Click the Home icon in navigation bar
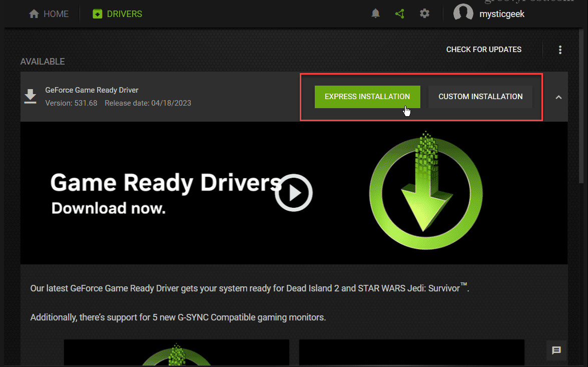588x367 pixels. click(34, 14)
